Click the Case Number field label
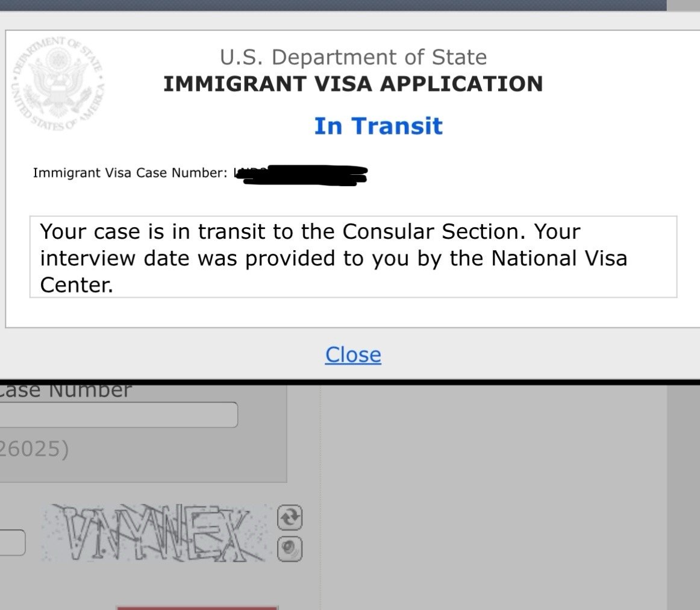 coord(66,390)
